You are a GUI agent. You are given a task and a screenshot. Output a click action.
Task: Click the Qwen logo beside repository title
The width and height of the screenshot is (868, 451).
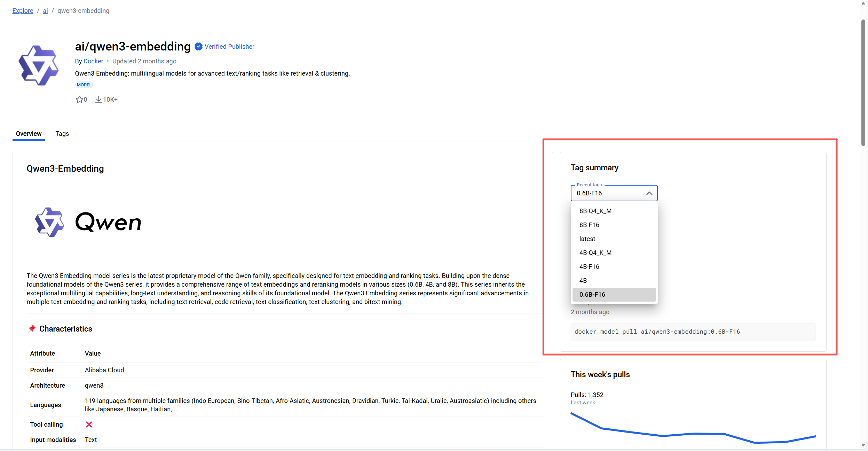(39, 65)
